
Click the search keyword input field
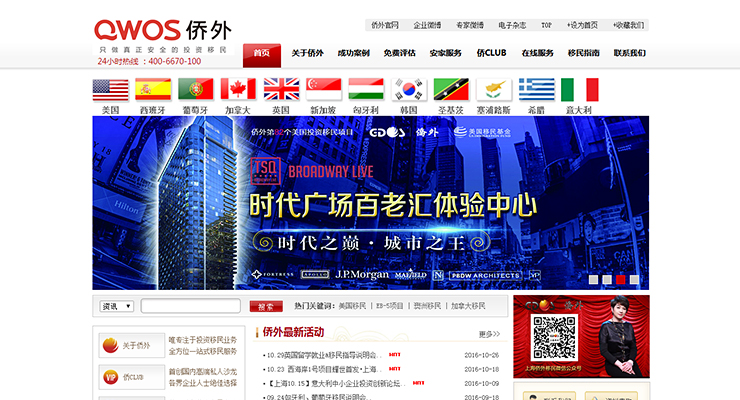pyautogui.click(x=191, y=306)
